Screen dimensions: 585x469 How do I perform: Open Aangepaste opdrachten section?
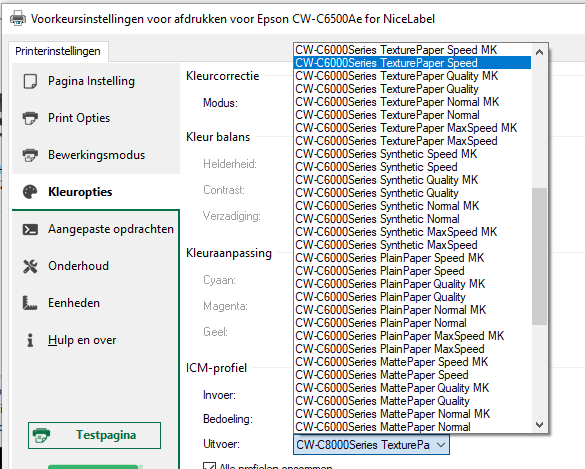coord(96,229)
